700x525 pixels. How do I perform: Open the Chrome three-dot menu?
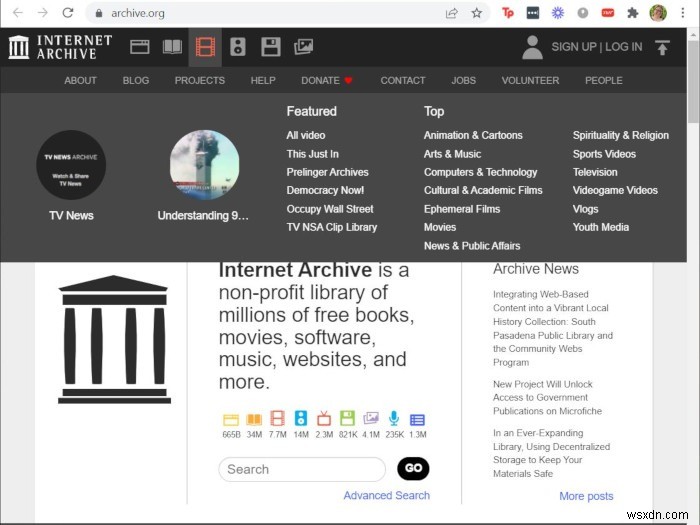683,13
